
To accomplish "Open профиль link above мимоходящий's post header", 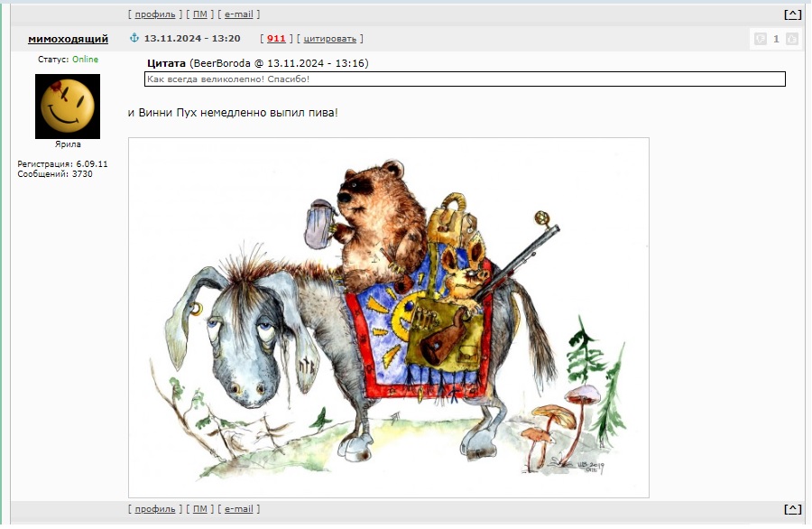I will pos(155,14).
